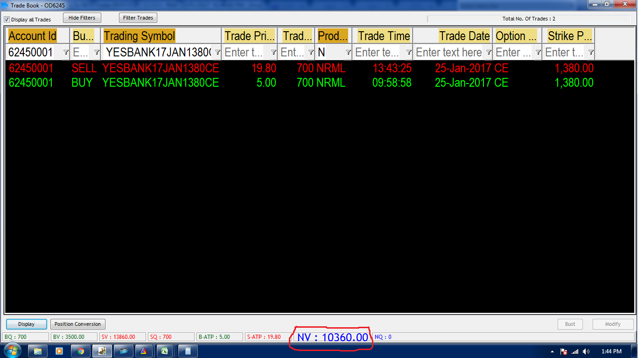This screenshot has height=358, width=644.
Task: Open the Product column filter funnel
Action: (x=348, y=52)
